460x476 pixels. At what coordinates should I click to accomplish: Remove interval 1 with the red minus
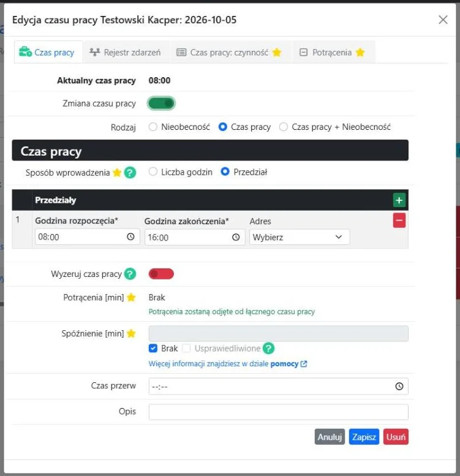point(399,221)
